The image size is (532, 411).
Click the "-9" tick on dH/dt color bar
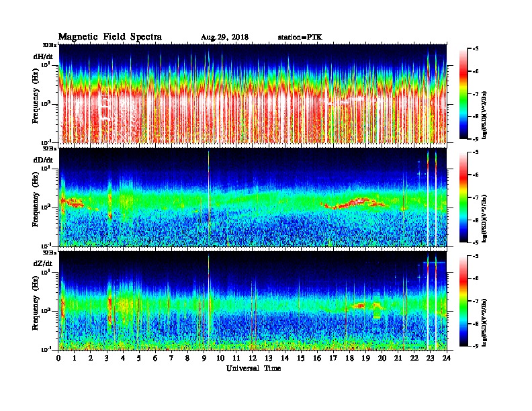(476, 139)
